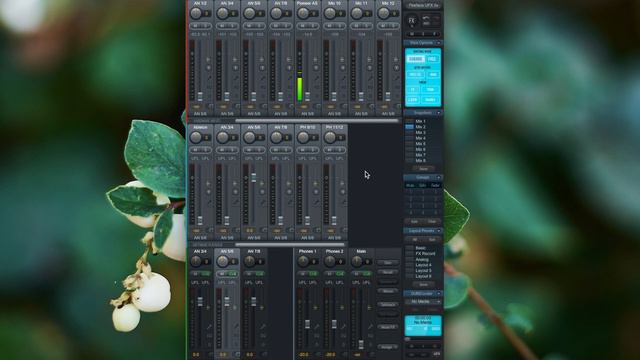
Task: Mute the Phones 2 output
Action: 329,273
